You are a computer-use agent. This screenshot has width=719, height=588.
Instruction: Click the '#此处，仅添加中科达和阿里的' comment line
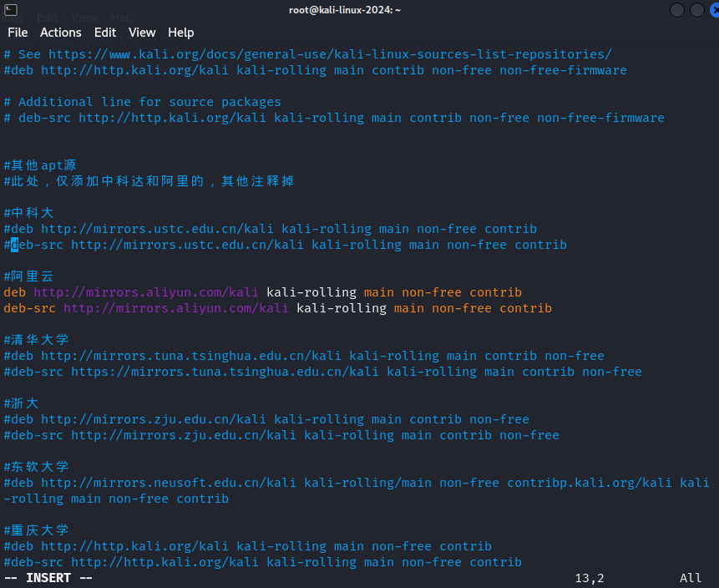pyautogui.click(x=149, y=181)
